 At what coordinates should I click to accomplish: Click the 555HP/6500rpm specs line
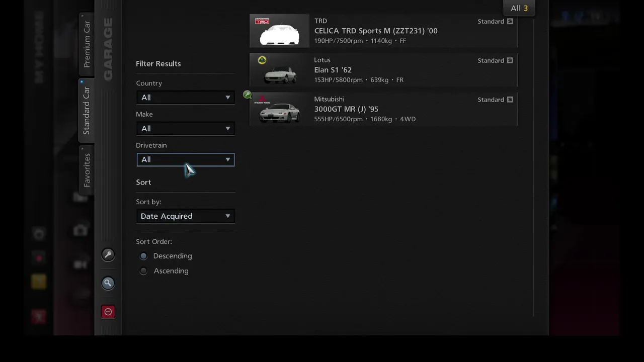point(365,119)
